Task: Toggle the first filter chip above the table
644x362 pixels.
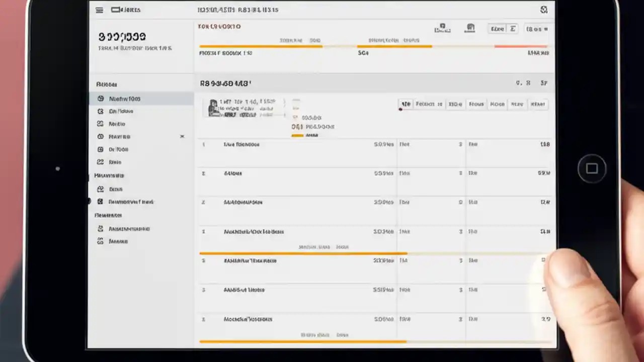Action: [407, 104]
